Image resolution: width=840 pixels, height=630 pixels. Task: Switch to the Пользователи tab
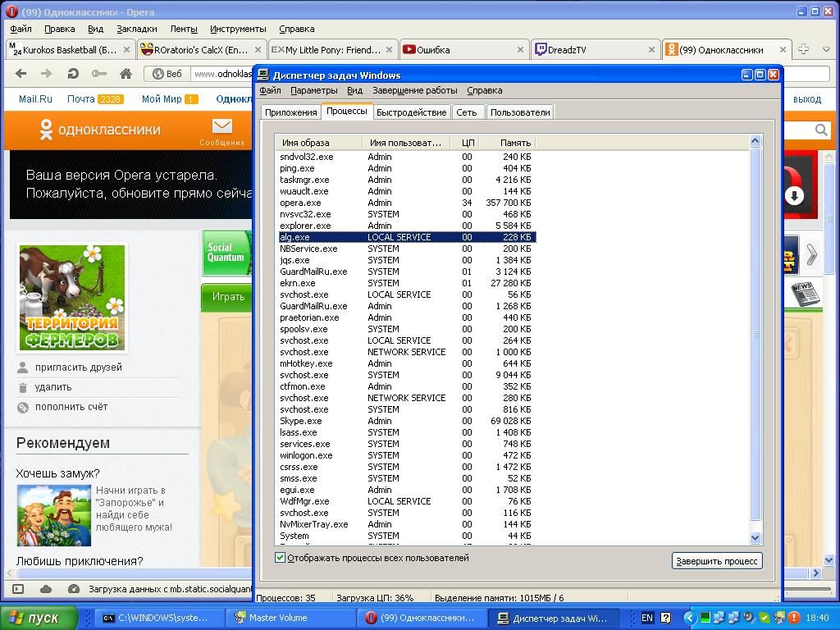click(x=519, y=112)
